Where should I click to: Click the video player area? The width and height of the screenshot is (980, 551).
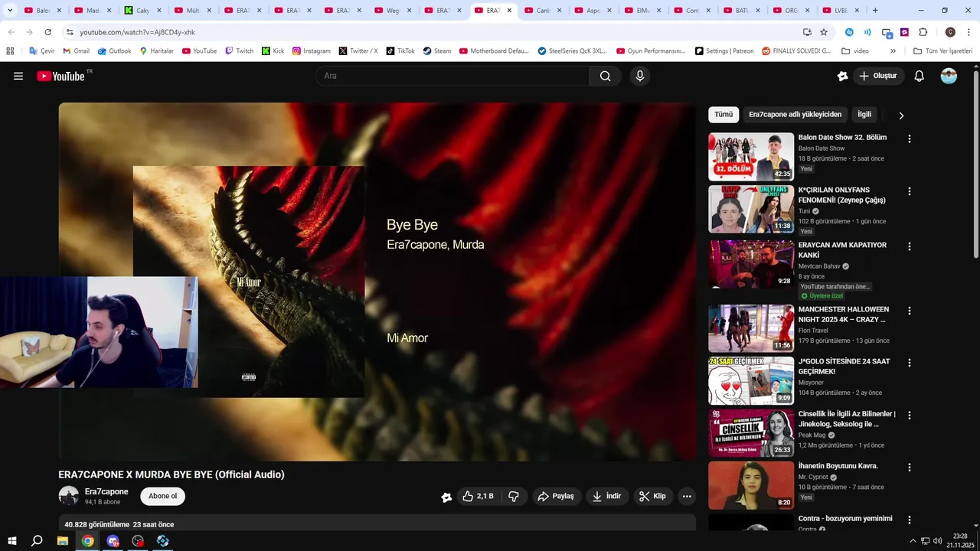coord(377,282)
